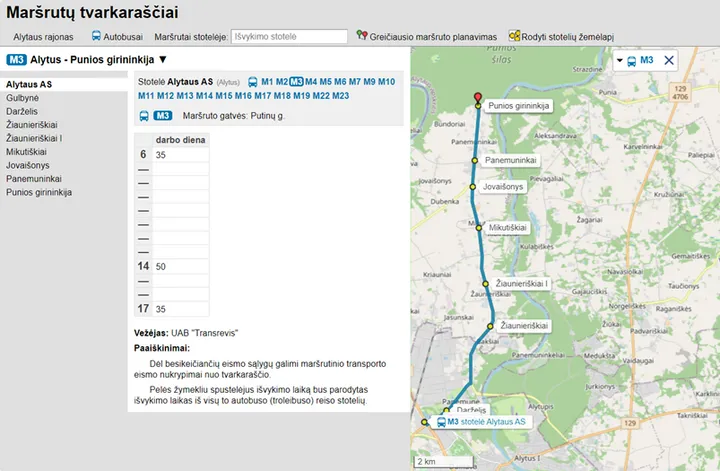Open the M17 route link

pos(263,96)
